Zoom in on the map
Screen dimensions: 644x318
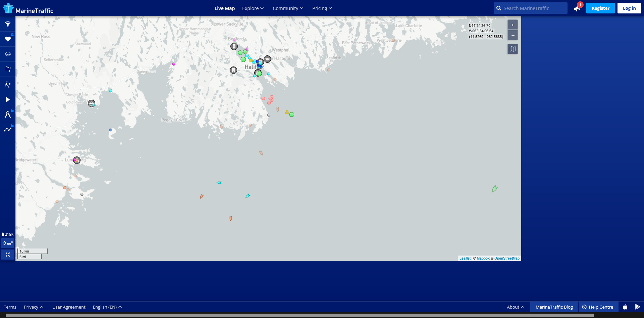tap(513, 25)
